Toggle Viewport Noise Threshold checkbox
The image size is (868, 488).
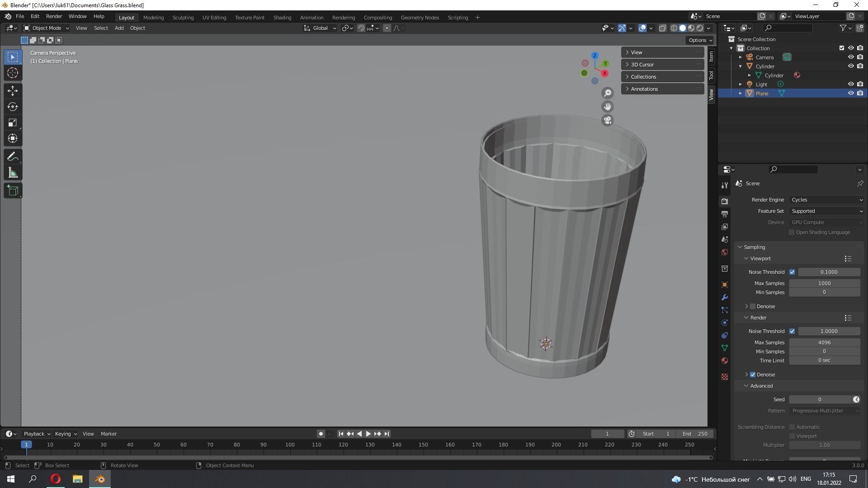pyautogui.click(x=792, y=272)
